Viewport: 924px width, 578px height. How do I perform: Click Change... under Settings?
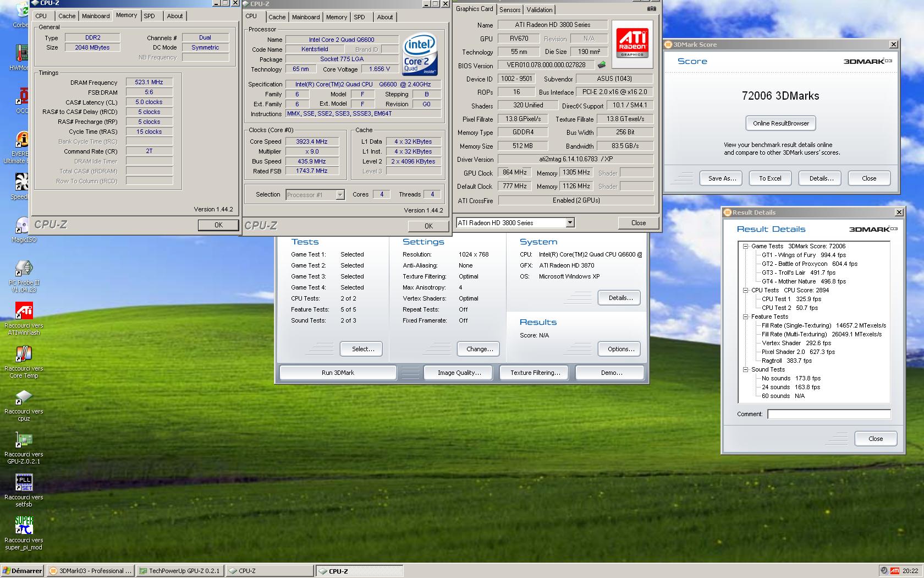(480, 349)
